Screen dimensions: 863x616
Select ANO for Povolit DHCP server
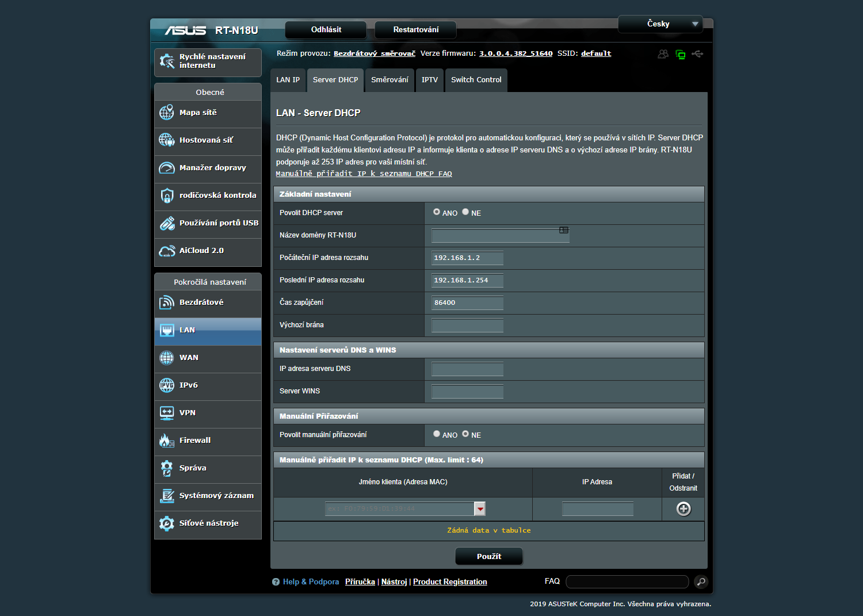pyautogui.click(x=437, y=212)
